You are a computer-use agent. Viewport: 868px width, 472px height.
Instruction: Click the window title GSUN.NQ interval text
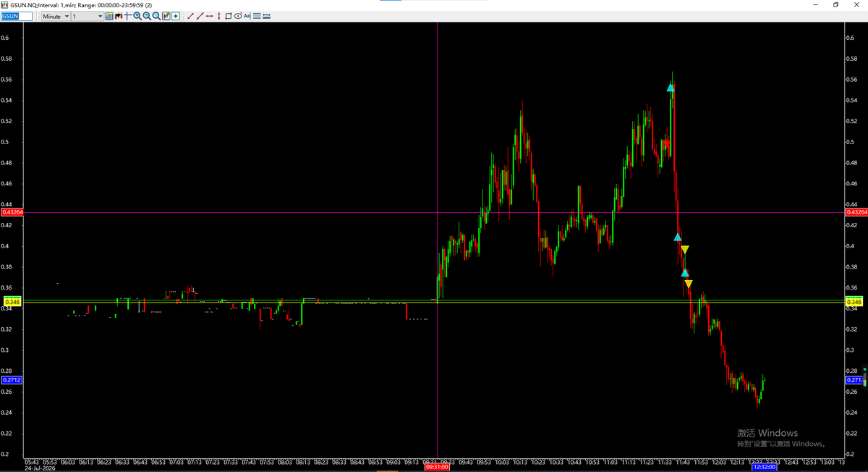pyautogui.click(x=81, y=4)
